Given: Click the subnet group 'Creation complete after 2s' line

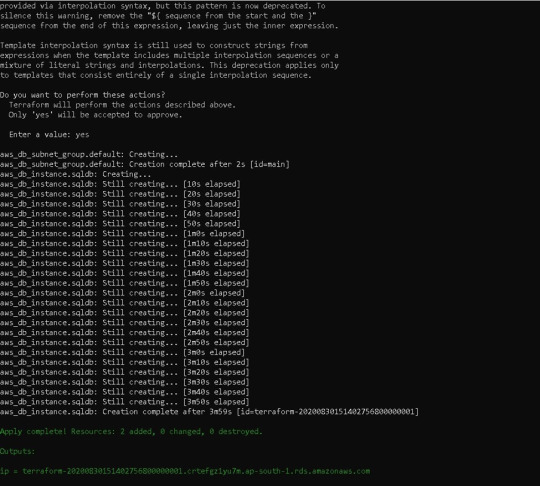Looking at the screenshot, I should coord(145,164).
